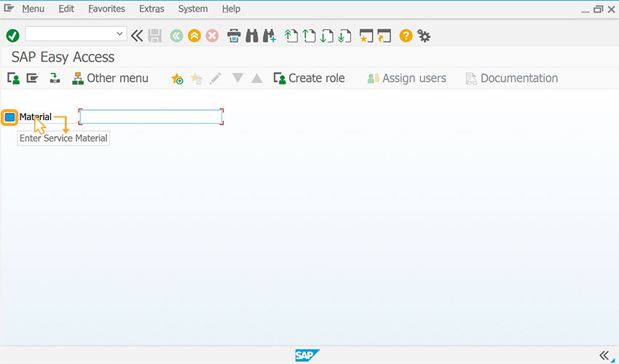Go to Next Page icon
The image size is (619, 364).
tap(327, 36)
